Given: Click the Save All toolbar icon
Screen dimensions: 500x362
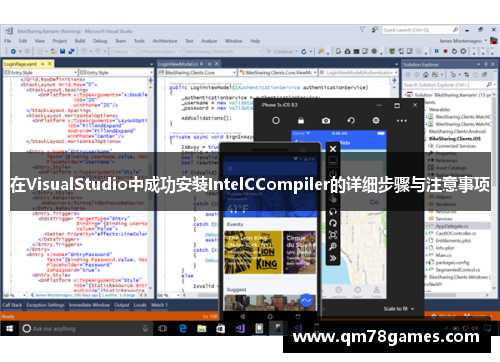Looking at the screenshot, I should click(71, 51).
